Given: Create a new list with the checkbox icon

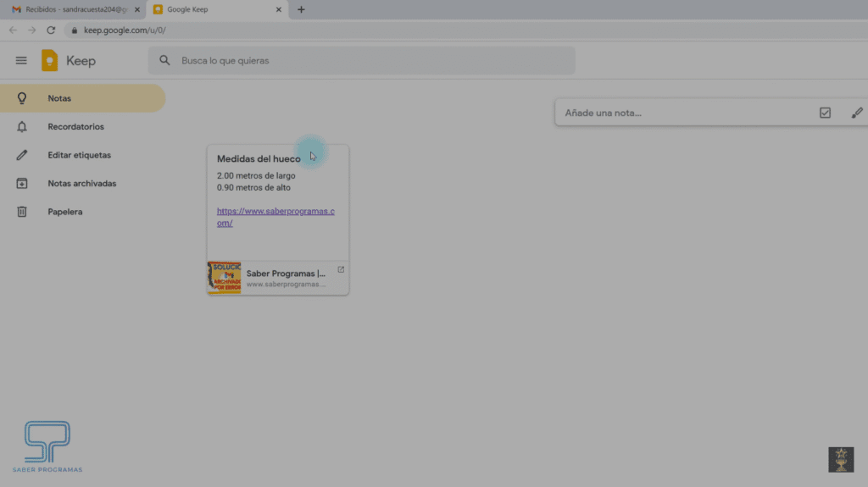Looking at the screenshot, I should coord(825,113).
